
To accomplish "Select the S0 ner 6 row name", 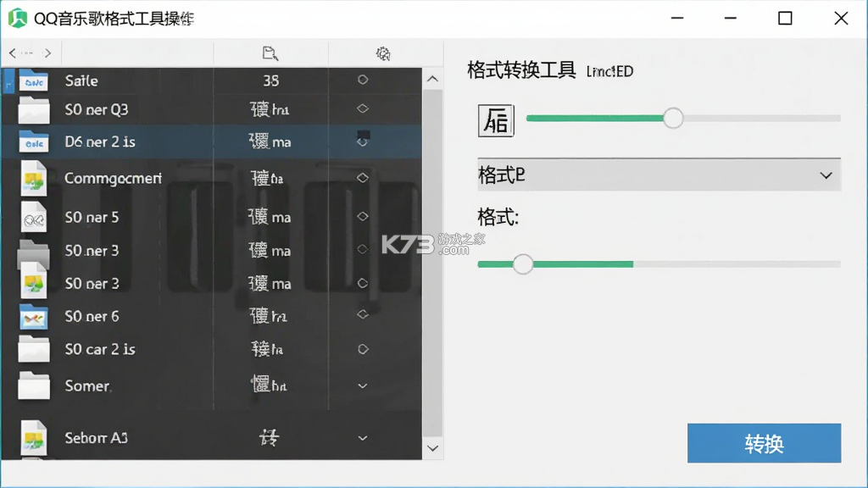I will [x=92, y=317].
